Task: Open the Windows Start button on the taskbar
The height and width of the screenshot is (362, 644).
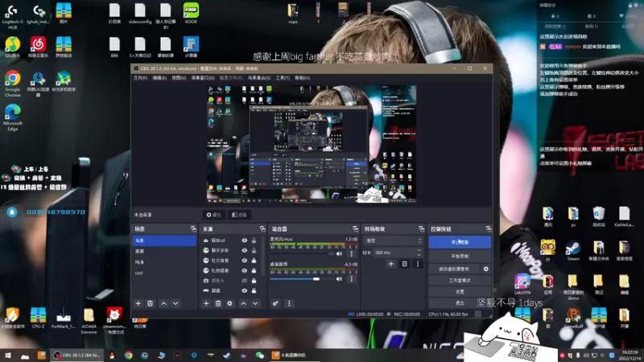Action: [x=8, y=356]
